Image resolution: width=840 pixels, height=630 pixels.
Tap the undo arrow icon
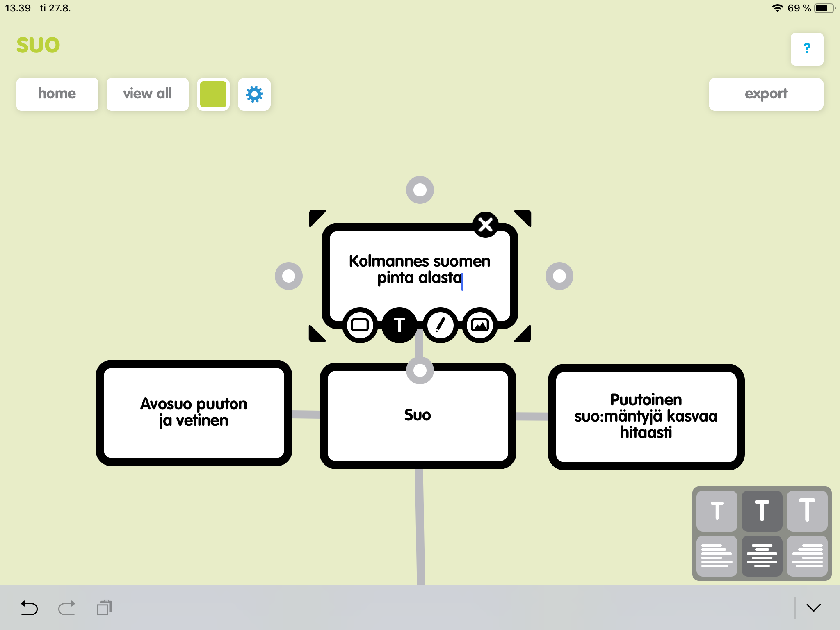pyautogui.click(x=29, y=608)
